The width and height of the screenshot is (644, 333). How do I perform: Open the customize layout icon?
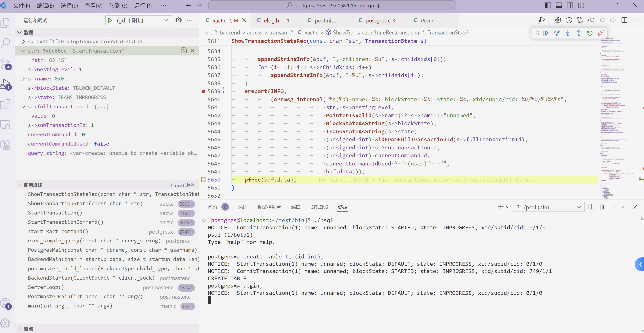[581, 5]
